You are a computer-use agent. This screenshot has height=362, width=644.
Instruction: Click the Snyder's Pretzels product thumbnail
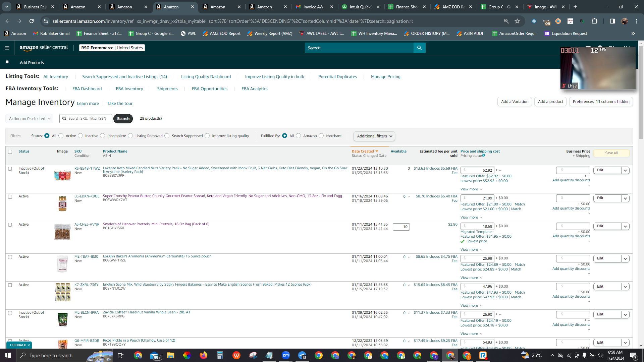point(62,232)
